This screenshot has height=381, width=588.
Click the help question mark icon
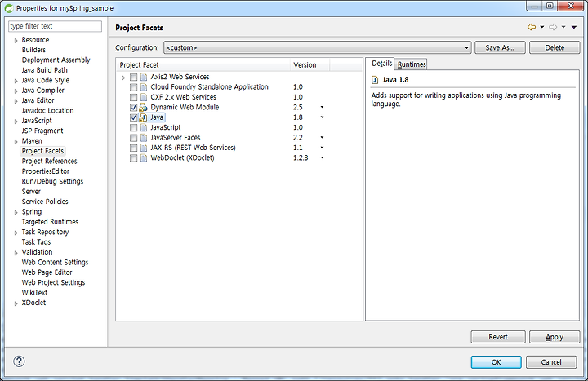(x=19, y=361)
